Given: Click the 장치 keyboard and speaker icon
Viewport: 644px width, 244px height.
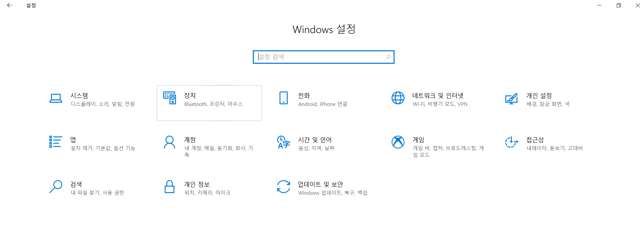Looking at the screenshot, I should [169, 98].
